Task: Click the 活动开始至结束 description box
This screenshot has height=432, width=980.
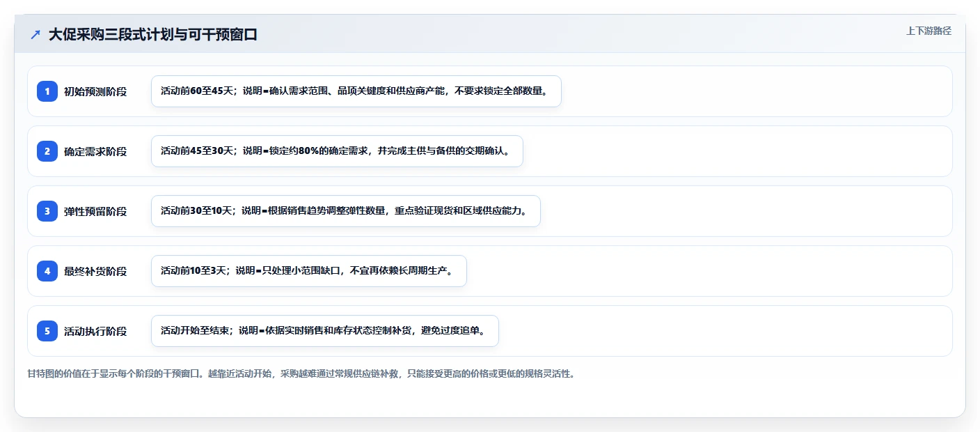Action: pos(325,331)
